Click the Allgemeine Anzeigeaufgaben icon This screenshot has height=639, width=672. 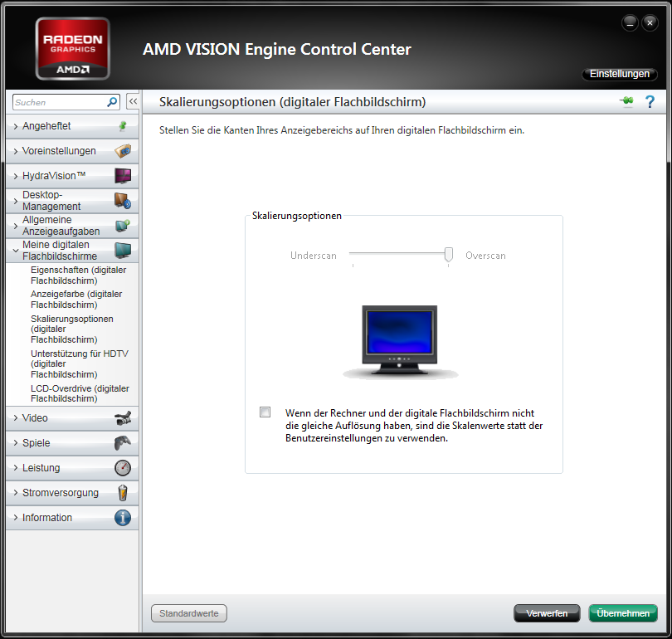(123, 226)
